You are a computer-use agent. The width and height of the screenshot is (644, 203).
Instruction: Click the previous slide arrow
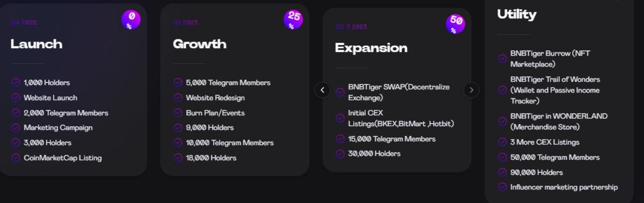point(322,90)
